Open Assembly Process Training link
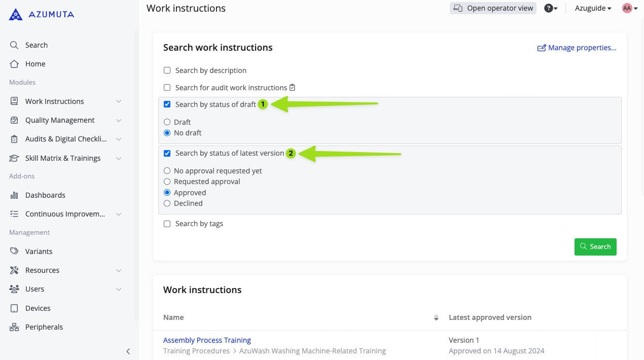Image resolution: width=644 pixels, height=360 pixels. click(x=207, y=340)
